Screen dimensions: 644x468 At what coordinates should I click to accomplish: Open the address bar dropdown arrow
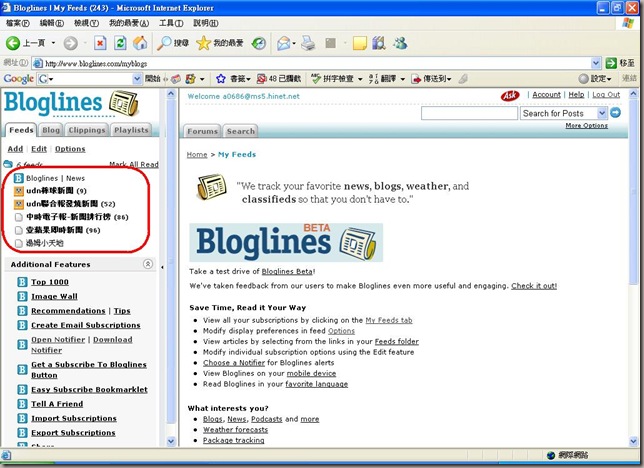[596, 63]
